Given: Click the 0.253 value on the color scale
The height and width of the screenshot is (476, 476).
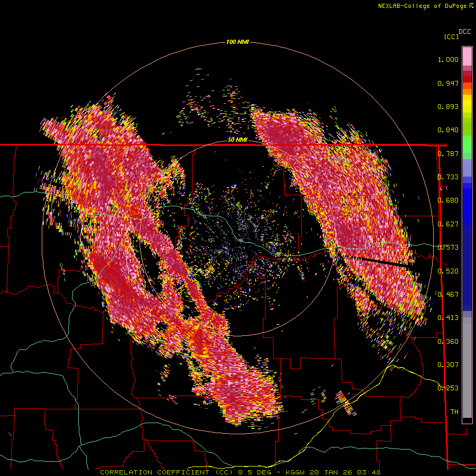Looking at the screenshot, I should coord(448,388).
